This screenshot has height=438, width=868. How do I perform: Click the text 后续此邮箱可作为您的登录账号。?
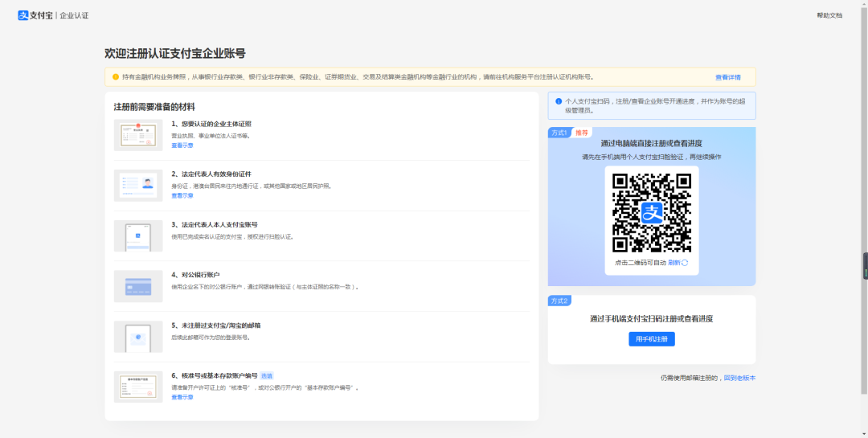coord(211,338)
